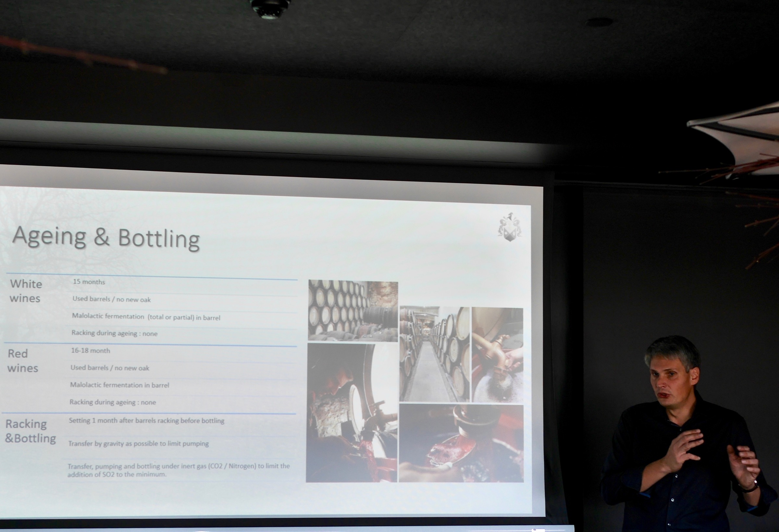Screen dimensions: 779x532
Task: Select the barrel corridor aisle photo
Action: click(x=434, y=354)
